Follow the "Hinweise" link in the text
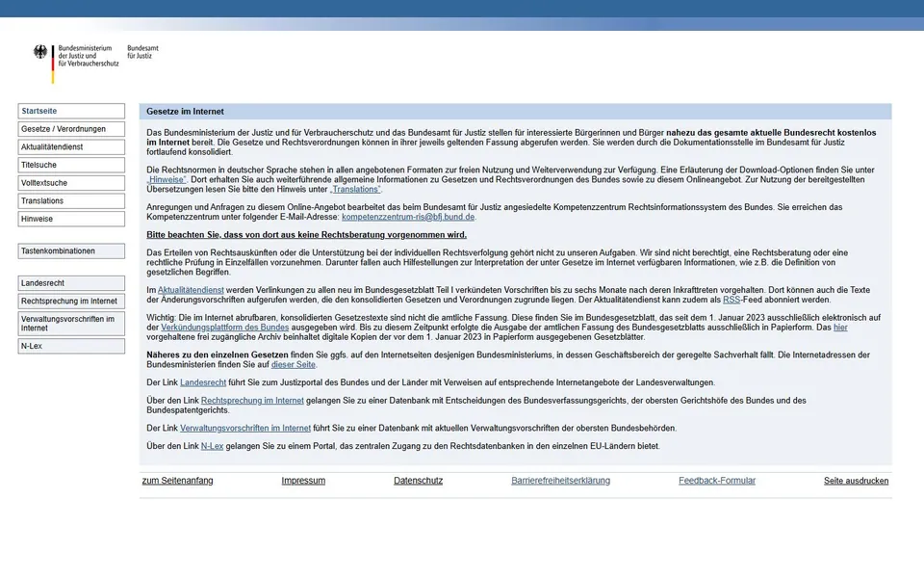 [167, 180]
